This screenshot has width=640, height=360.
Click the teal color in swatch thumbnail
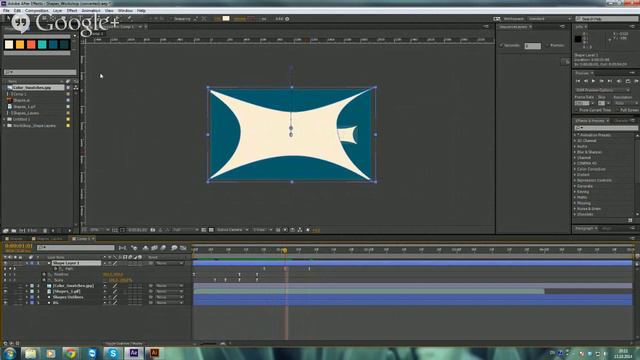click(x=42, y=44)
